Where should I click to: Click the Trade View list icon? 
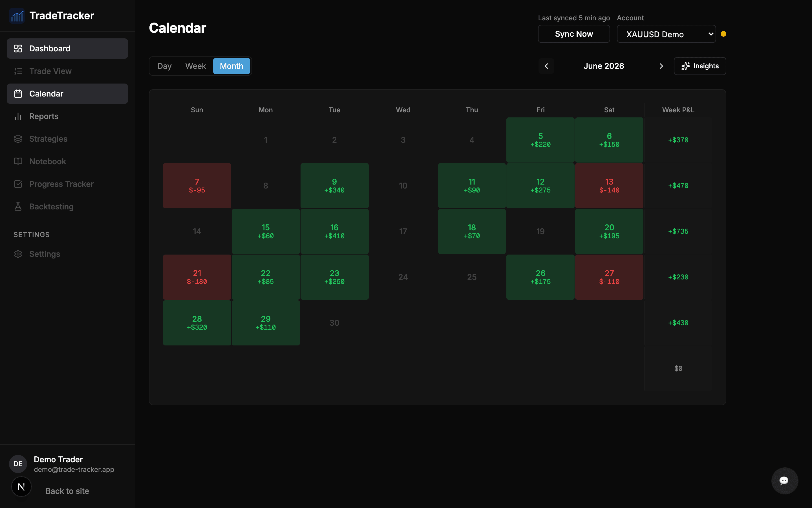tap(18, 71)
